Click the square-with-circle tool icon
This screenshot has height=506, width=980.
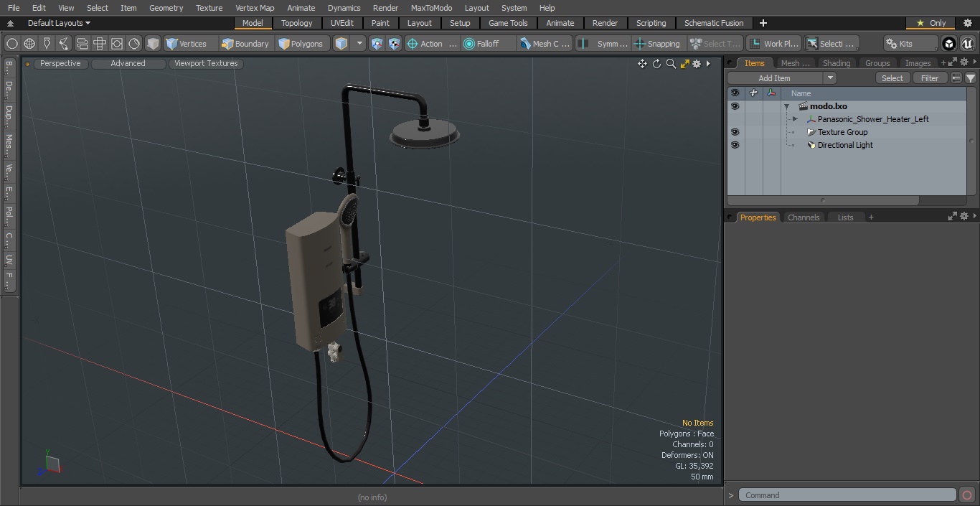(x=117, y=44)
